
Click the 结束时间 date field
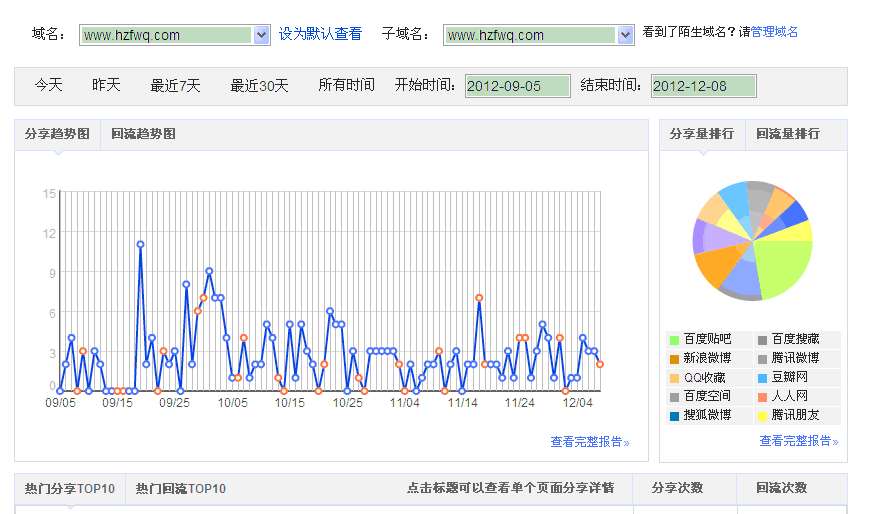click(x=703, y=86)
